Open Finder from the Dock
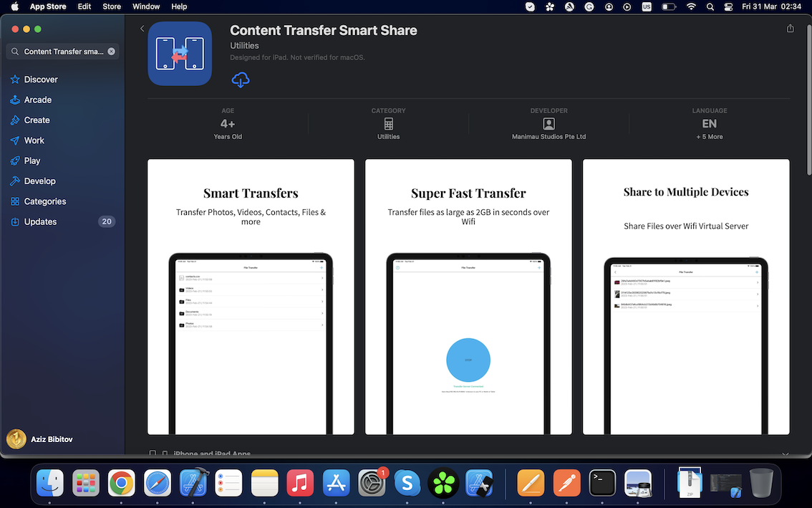812x508 pixels. pyautogui.click(x=49, y=483)
